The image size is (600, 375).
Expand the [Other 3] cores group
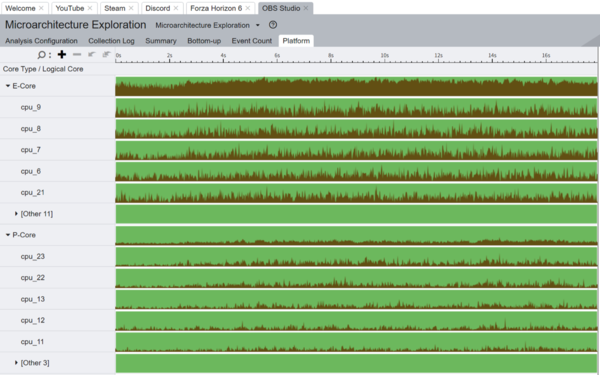pyautogui.click(x=16, y=362)
